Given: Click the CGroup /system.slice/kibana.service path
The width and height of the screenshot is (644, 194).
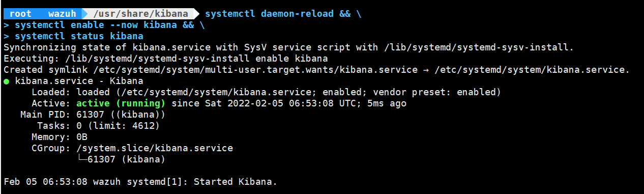Looking at the screenshot, I should click(155, 149).
